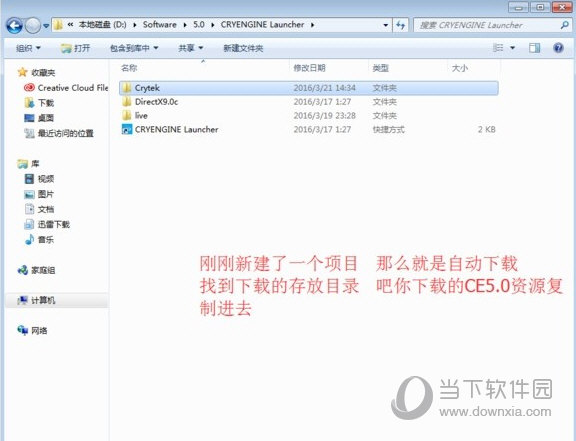Select Software in the address path
Viewport: 576px width, 441px height.
159,25
